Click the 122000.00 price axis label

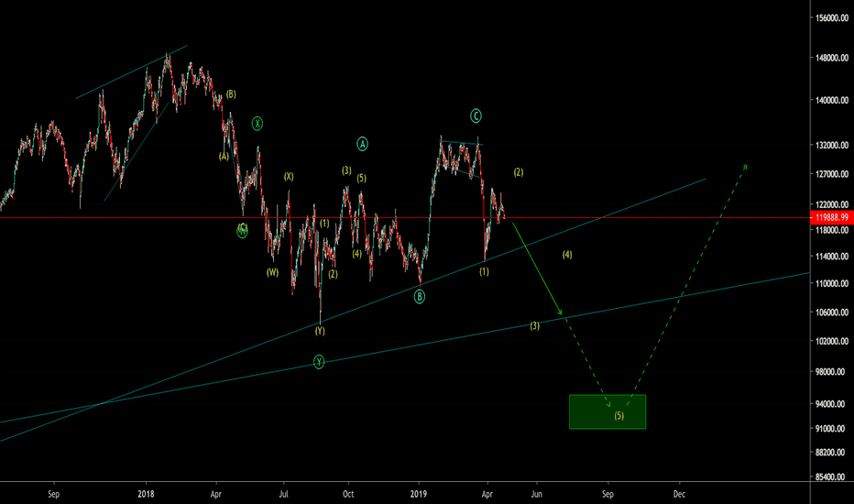(831, 205)
